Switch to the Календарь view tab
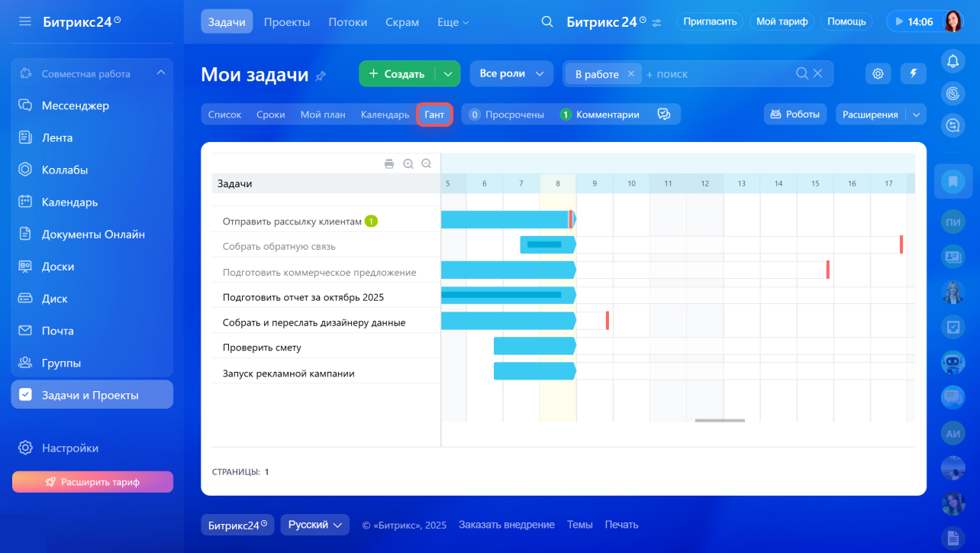The height and width of the screenshot is (553, 980). pos(385,115)
